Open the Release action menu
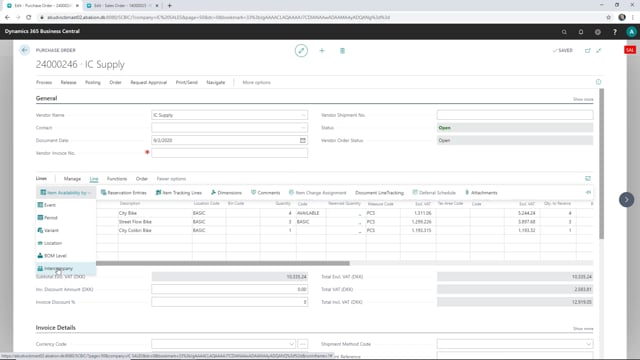 (69, 82)
